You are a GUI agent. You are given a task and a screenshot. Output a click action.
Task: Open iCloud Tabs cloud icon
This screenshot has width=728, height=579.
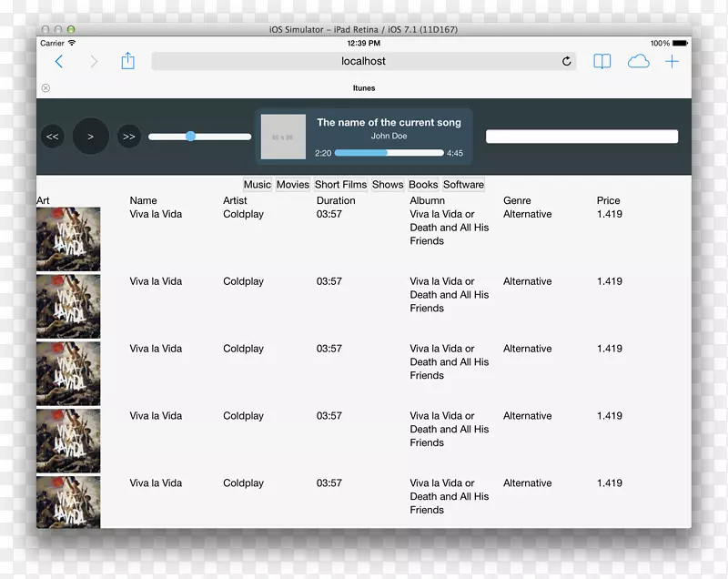click(638, 62)
